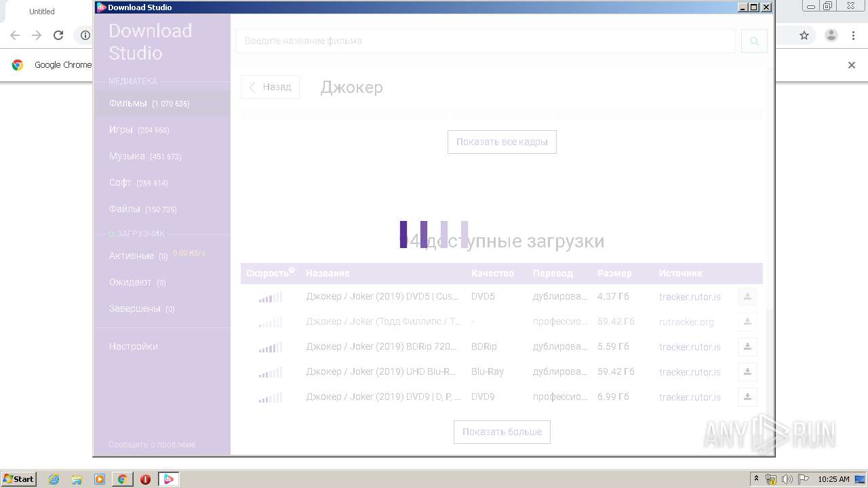Bookmark page with Chrome star icon
The width and height of the screenshot is (868, 488).
pos(804,35)
